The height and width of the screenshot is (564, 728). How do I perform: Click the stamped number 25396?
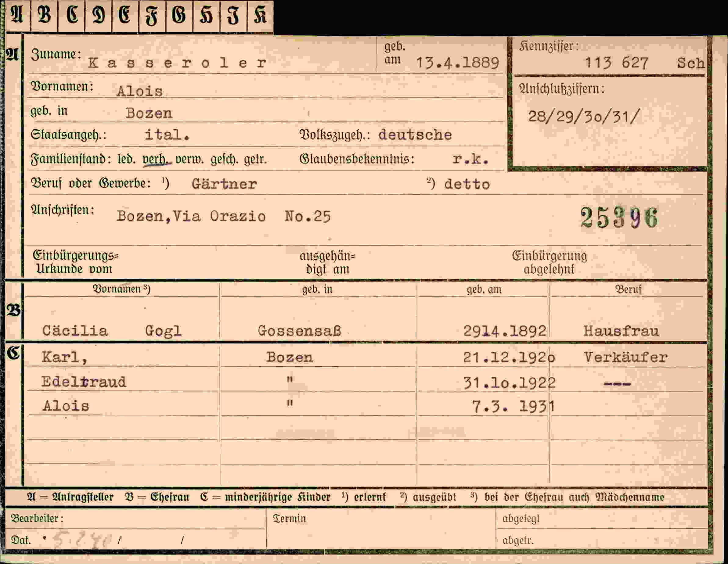coord(619,217)
